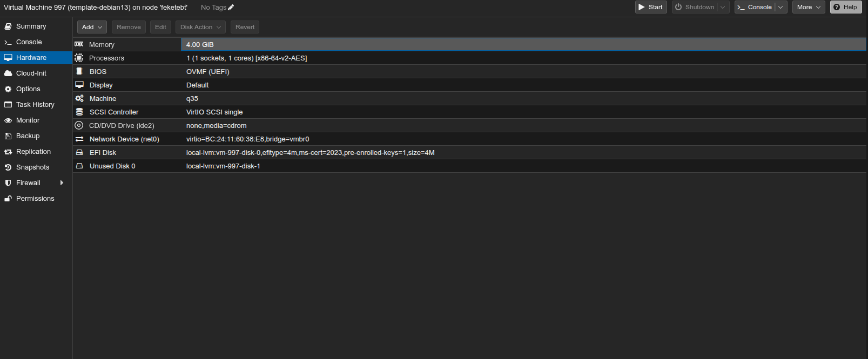Click the pencil icon to edit tags

(231, 8)
